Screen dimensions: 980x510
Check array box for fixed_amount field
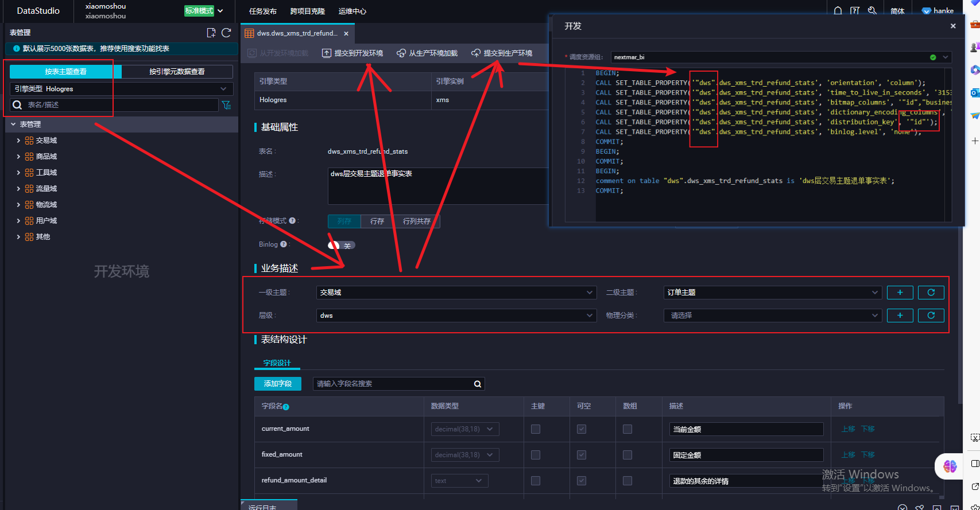click(627, 455)
